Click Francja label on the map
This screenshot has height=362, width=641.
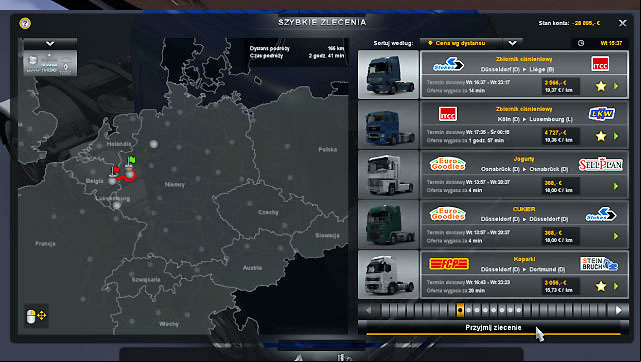point(45,244)
